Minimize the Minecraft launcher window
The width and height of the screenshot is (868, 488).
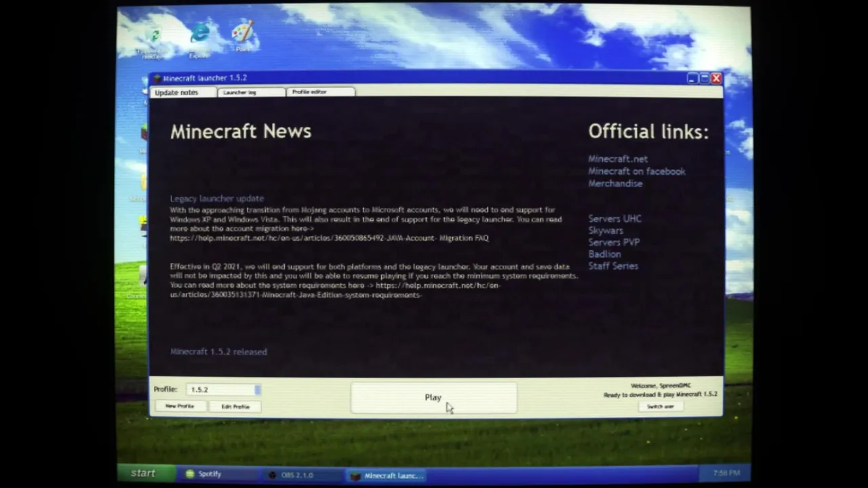(692, 79)
